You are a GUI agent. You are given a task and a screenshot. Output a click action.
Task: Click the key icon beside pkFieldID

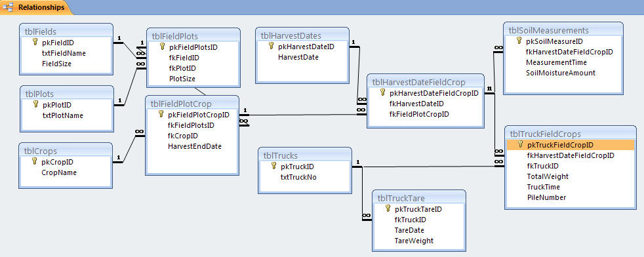35,42
